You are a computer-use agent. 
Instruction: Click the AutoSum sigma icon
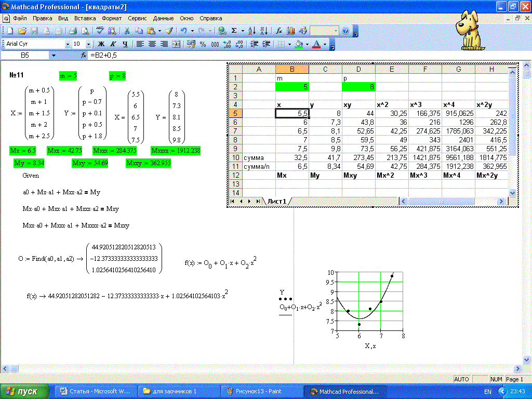point(234,31)
